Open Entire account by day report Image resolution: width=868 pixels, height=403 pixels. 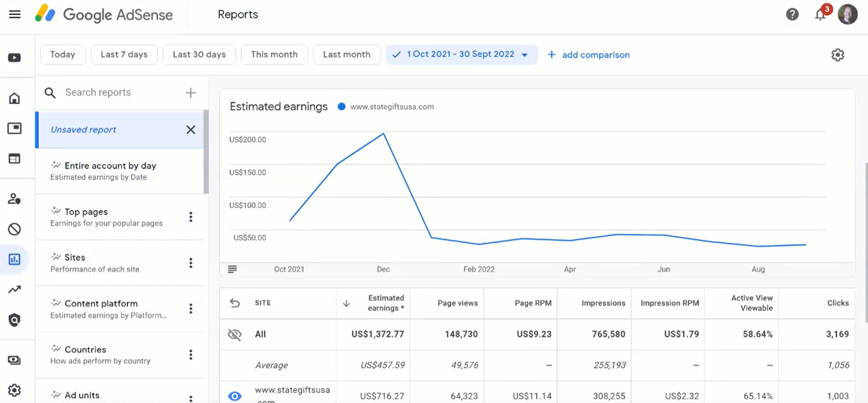pos(120,171)
